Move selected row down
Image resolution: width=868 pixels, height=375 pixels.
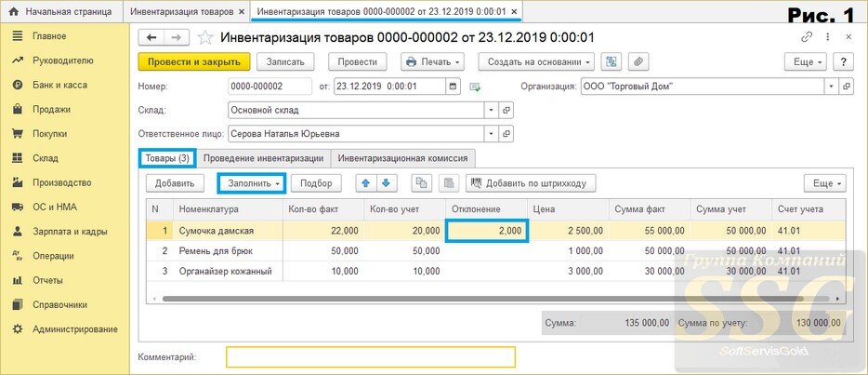(x=387, y=183)
